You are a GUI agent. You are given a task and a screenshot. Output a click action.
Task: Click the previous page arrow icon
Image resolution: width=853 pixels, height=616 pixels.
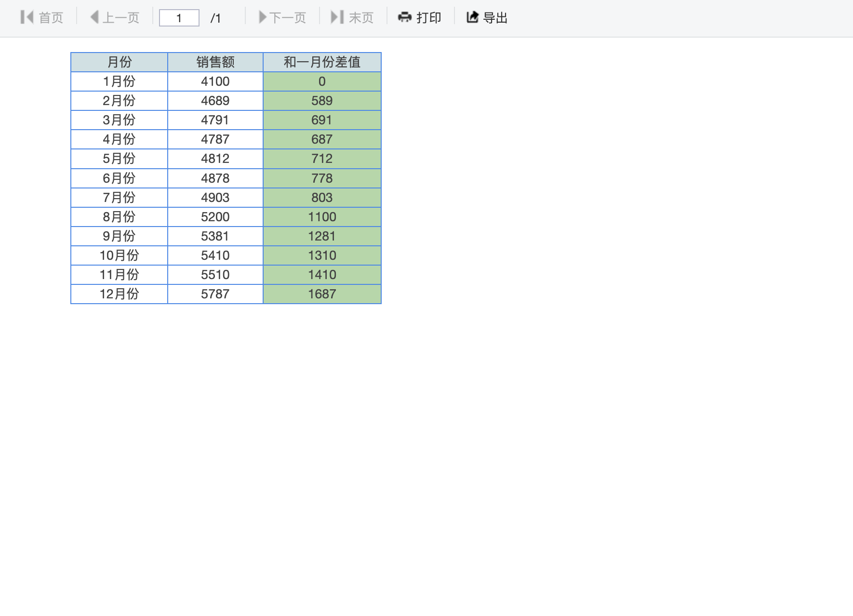(94, 17)
